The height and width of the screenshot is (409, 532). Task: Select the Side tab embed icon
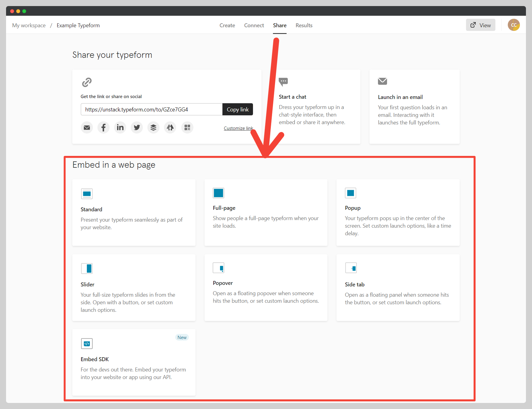click(x=351, y=268)
